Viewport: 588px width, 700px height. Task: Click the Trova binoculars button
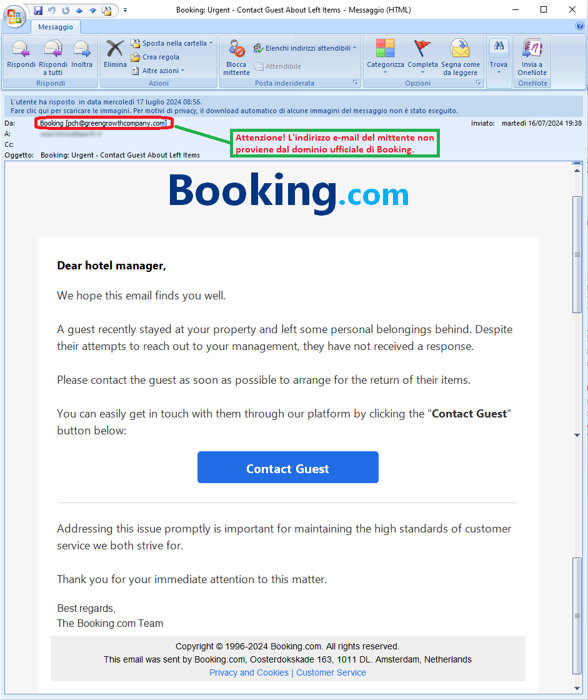(x=499, y=57)
